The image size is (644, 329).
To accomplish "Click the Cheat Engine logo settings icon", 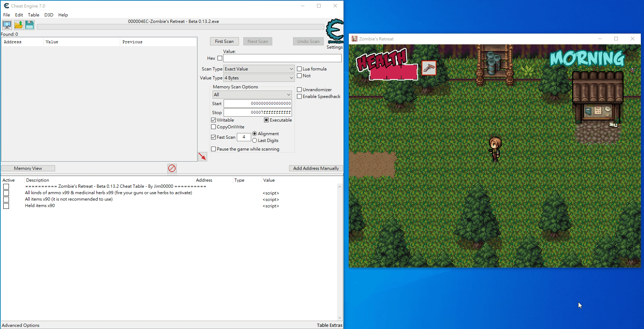I will pos(335,31).
